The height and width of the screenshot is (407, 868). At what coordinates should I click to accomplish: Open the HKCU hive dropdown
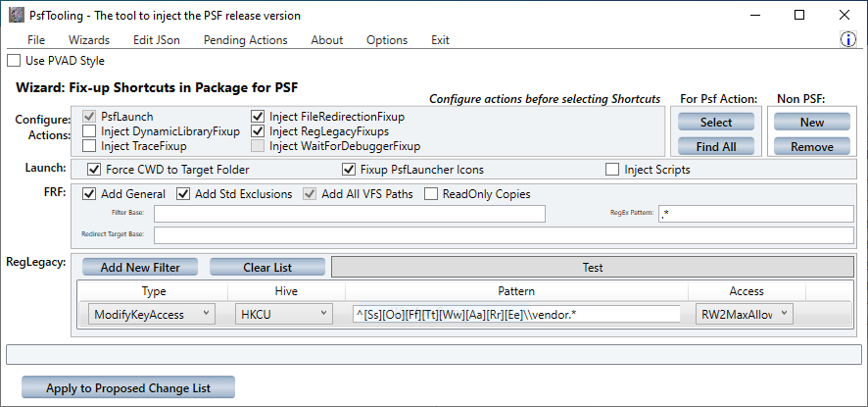pos(284,315)
